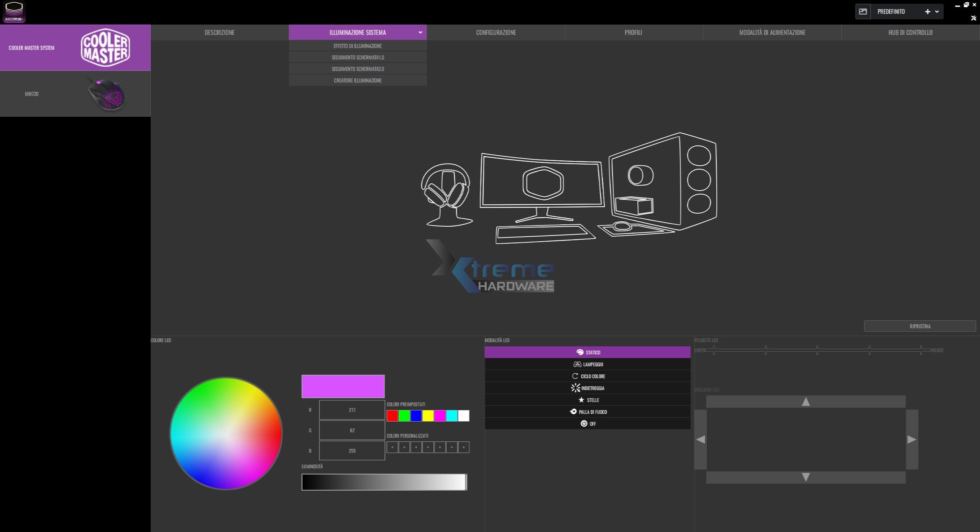Click the Ripristina button

click(x=919, y=326)
